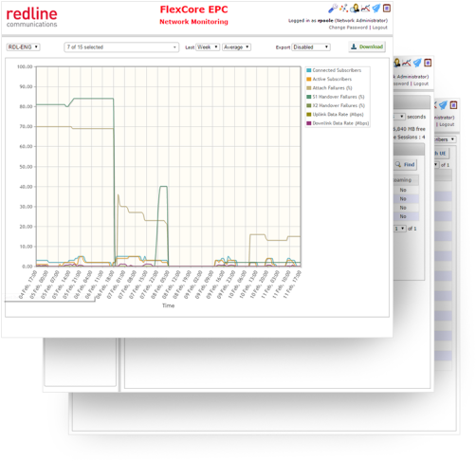476x461 pixels.
Task: Click the rocket icon in rearmost window
Action: [x=443, y=105]
